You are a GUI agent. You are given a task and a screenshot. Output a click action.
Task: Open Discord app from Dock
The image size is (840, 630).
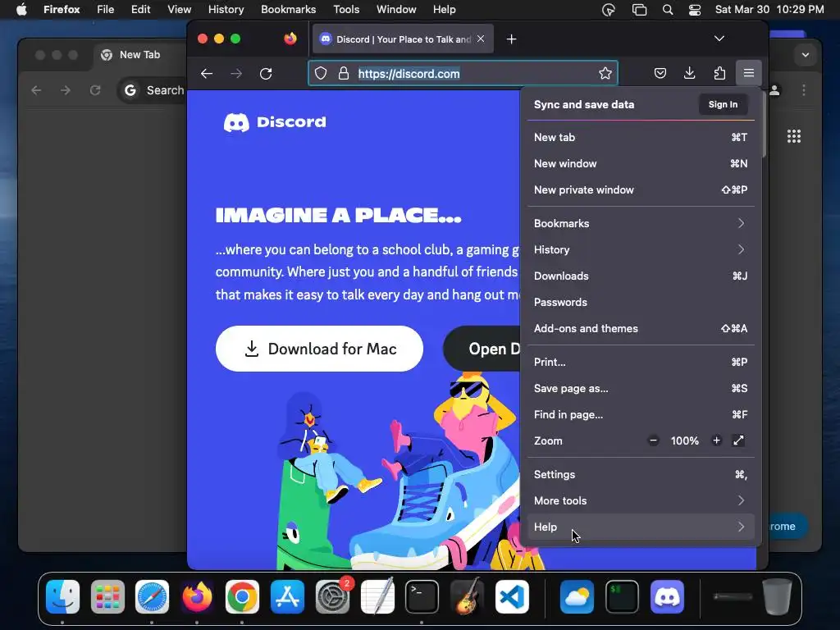click(x=667, y=596)
